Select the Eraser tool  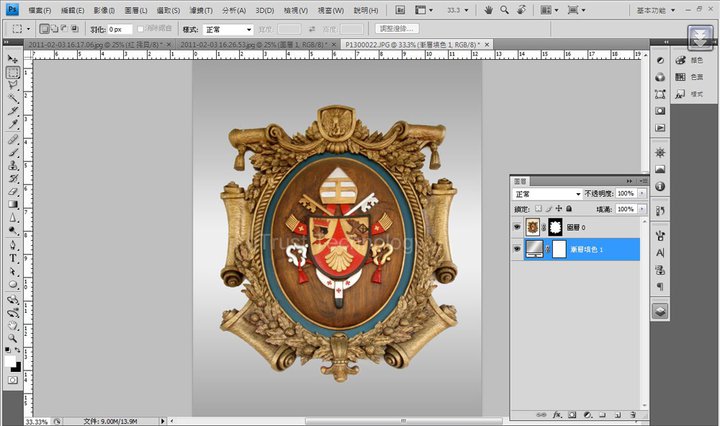coord(13,191)
